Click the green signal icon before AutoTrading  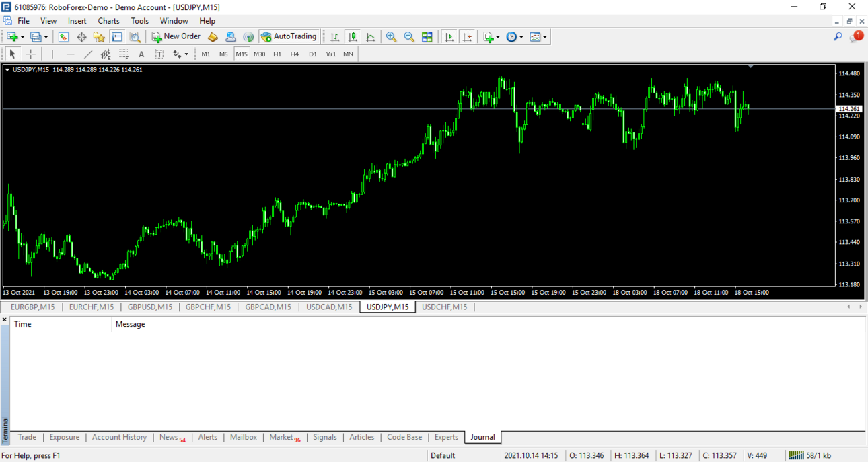(248, 37)
